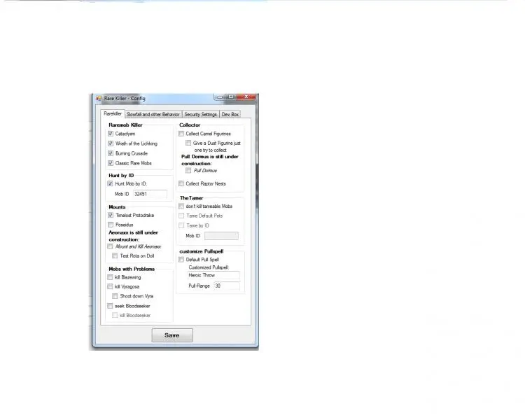Image resolution: width=525 pixels, height=420 pixels.
Task: Minimize the Rare Killer Config window
Action: click(220, 97)
